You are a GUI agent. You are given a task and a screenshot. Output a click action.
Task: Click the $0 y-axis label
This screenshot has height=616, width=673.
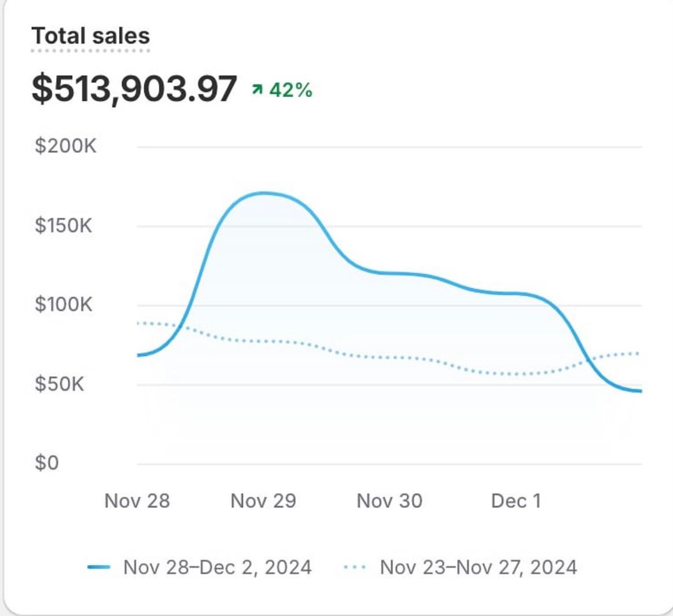click(47, 463)
